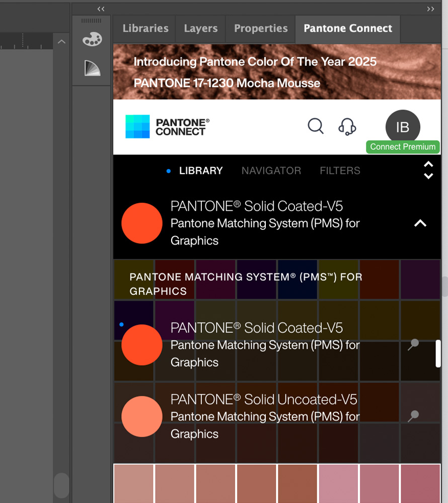
Task: Select the LIBRARY section tab
Action: [200, 171]
